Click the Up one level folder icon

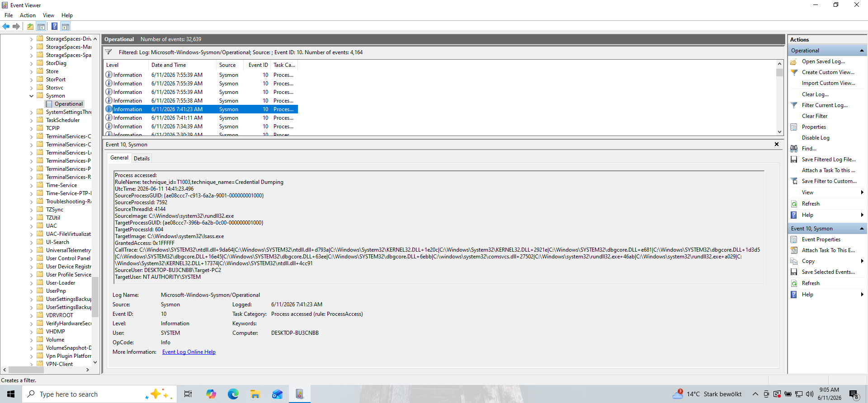pos(30,26)
